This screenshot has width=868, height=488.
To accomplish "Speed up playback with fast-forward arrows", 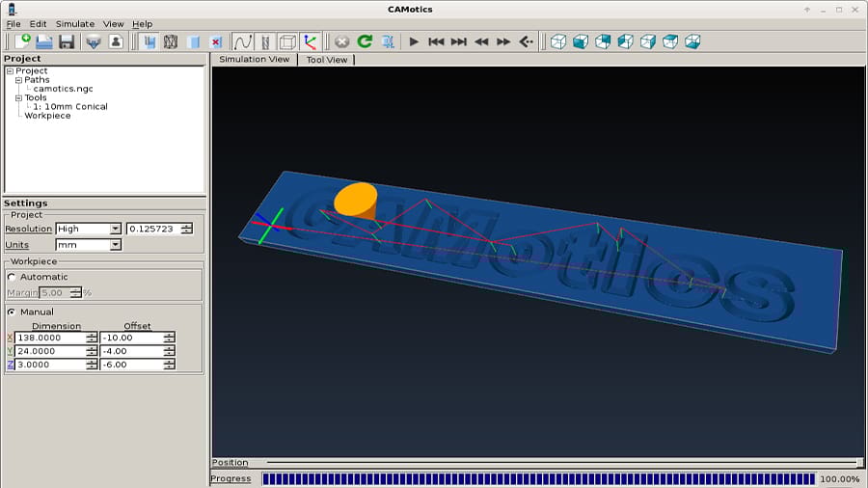I will point(503,41).
